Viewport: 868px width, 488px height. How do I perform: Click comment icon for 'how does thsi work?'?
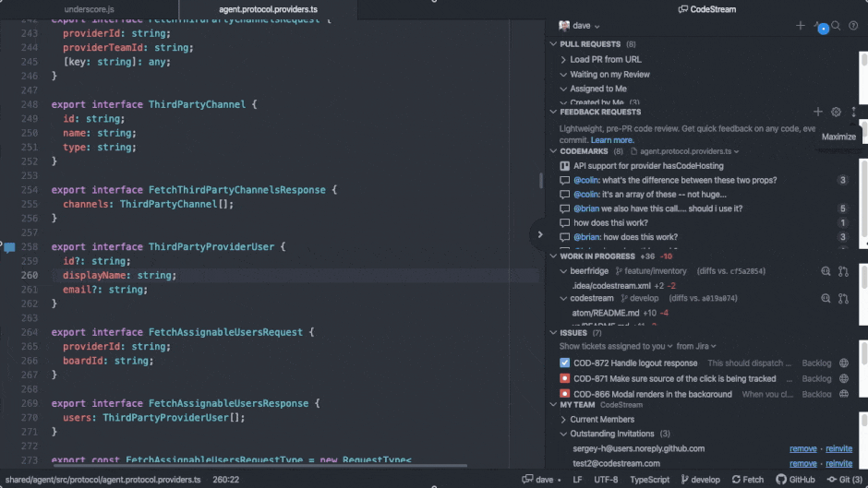click(564, 223)
